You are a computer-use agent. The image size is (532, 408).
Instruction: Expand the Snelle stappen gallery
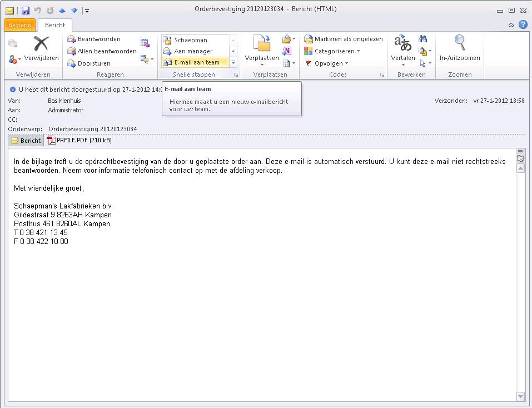point(233,62)
